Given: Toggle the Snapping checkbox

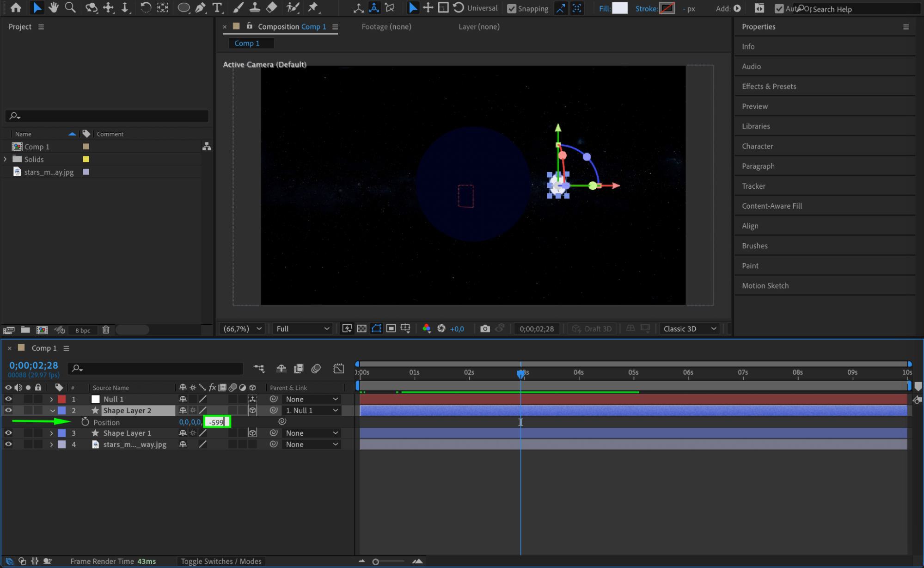Looking at the screenshot, I should click(512, 8).
